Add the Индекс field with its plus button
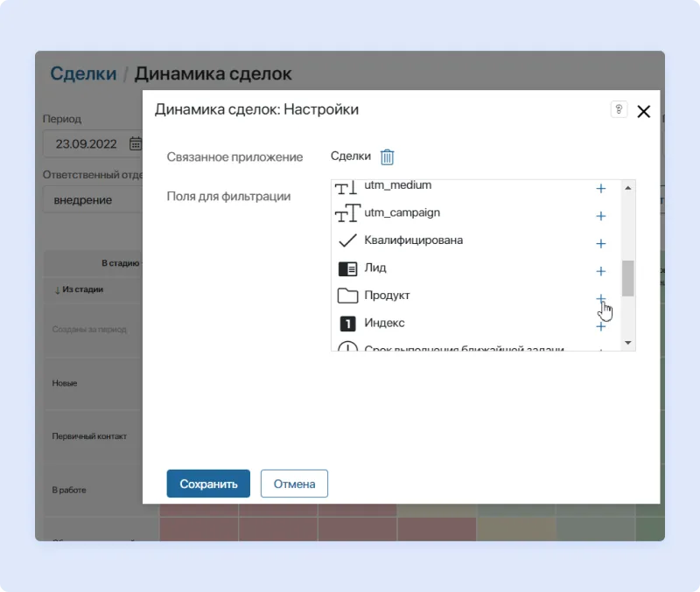Image resolution: width=700 pixels, height=592 pixels. [601, 326]
